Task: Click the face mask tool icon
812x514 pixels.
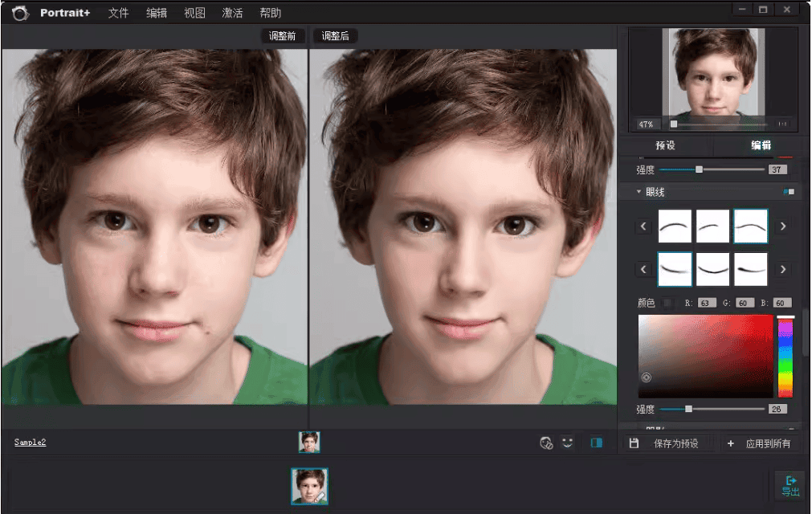Action: point(547,443)
